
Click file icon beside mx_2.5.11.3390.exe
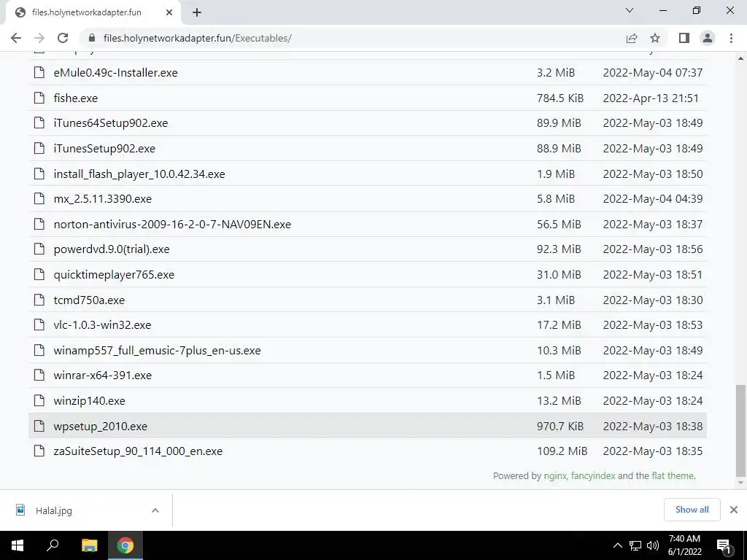(39, 199)
